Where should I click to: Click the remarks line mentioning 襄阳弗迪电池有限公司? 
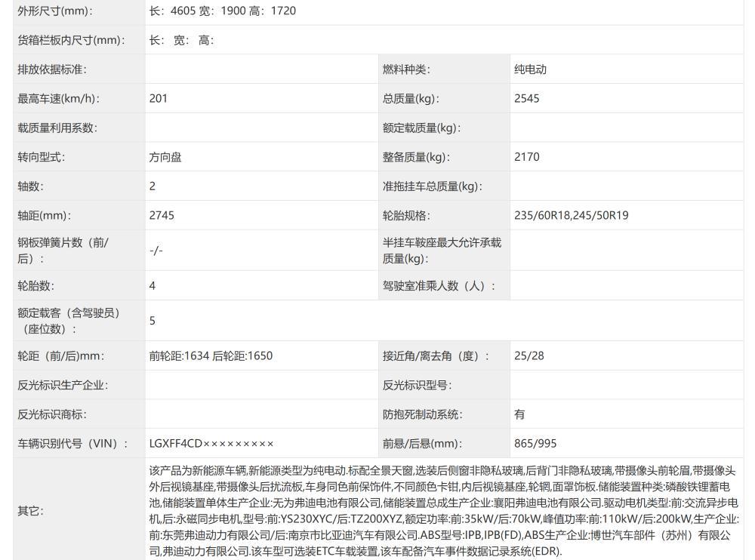pos(443,503)
